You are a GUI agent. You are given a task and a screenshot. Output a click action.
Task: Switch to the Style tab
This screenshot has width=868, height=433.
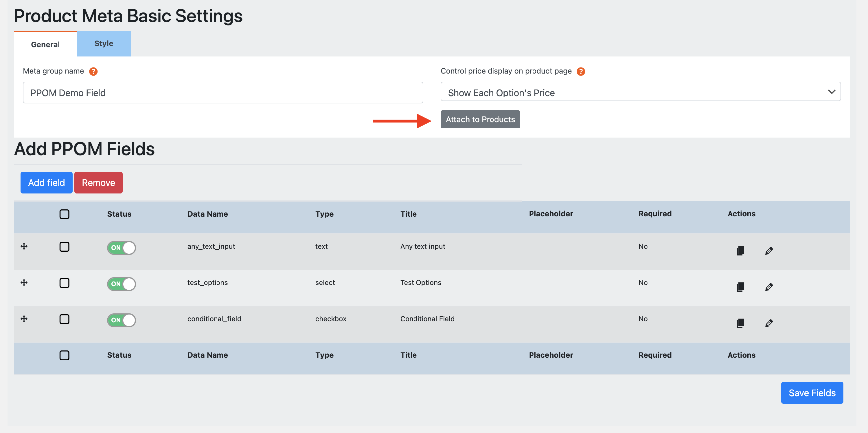click(104, 44)
